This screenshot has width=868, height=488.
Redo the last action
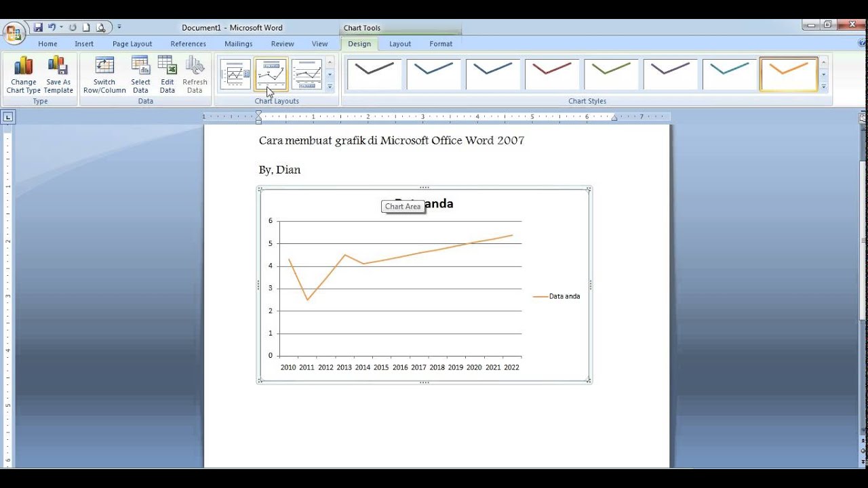(73, 28)
